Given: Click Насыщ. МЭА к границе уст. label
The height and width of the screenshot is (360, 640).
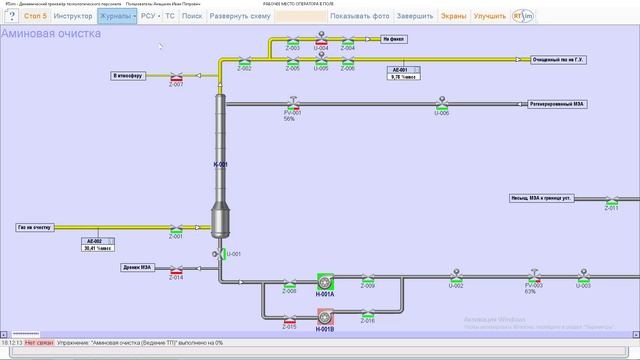Looking at the screenshot, I should point(541,198).
